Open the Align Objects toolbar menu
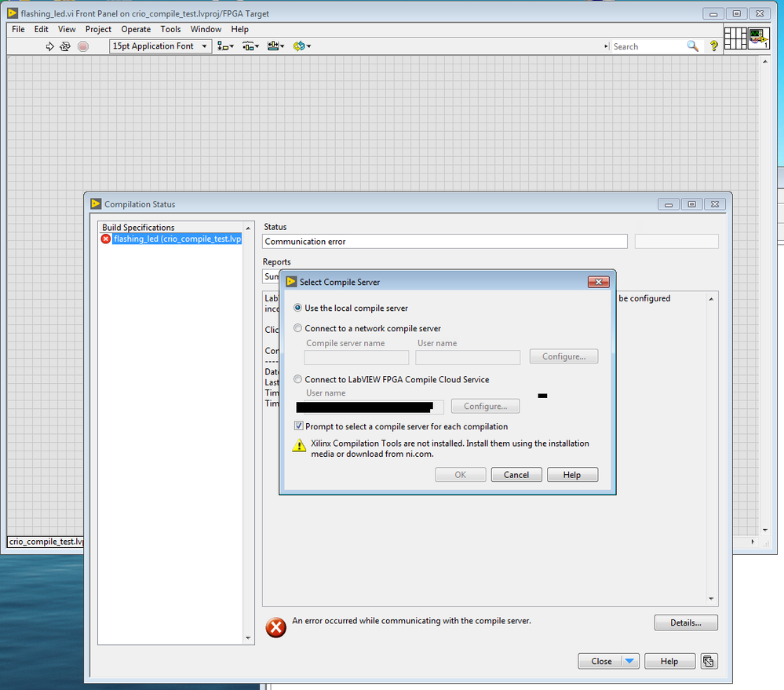This screenshot has height=690, width=784. coord(225,46)
